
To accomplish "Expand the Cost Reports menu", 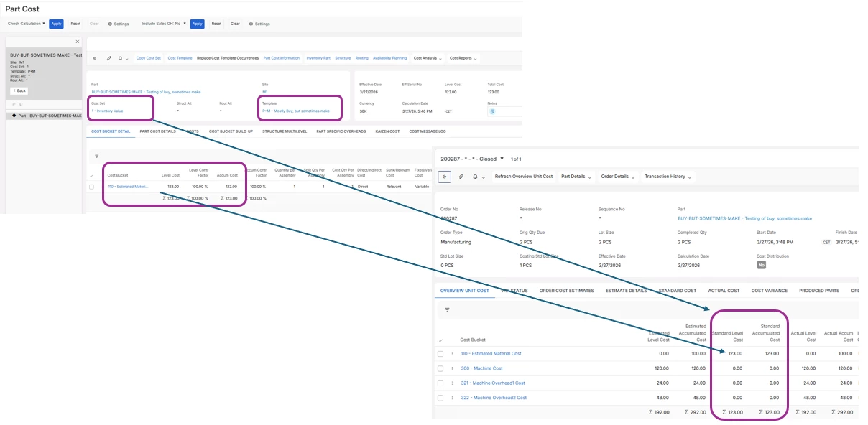I will [x=463, y=58].
